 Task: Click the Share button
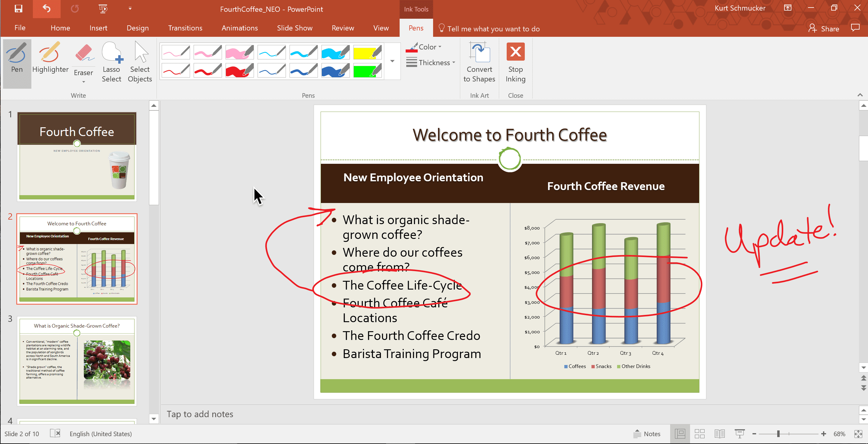coord(824,29)
